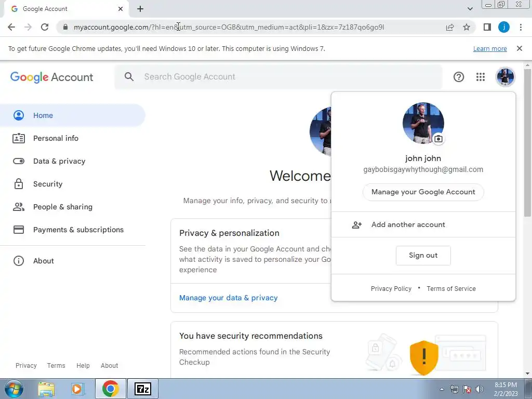Screen dimensions: 532x399
Task: Show hidden system tray icons
Action: 442,390
